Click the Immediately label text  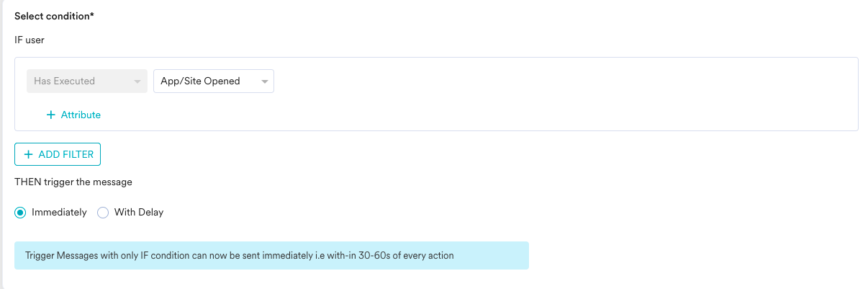coord(59,213)
